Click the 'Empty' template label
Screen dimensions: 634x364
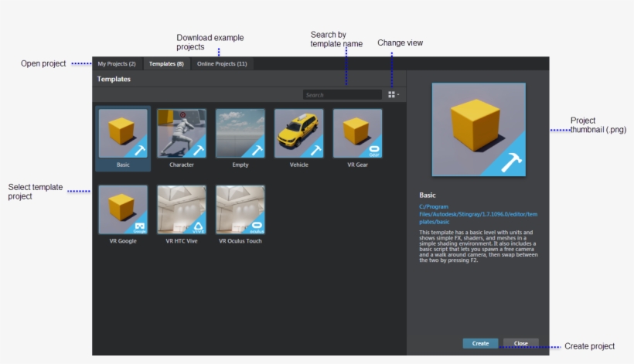(x=240, y=165)
